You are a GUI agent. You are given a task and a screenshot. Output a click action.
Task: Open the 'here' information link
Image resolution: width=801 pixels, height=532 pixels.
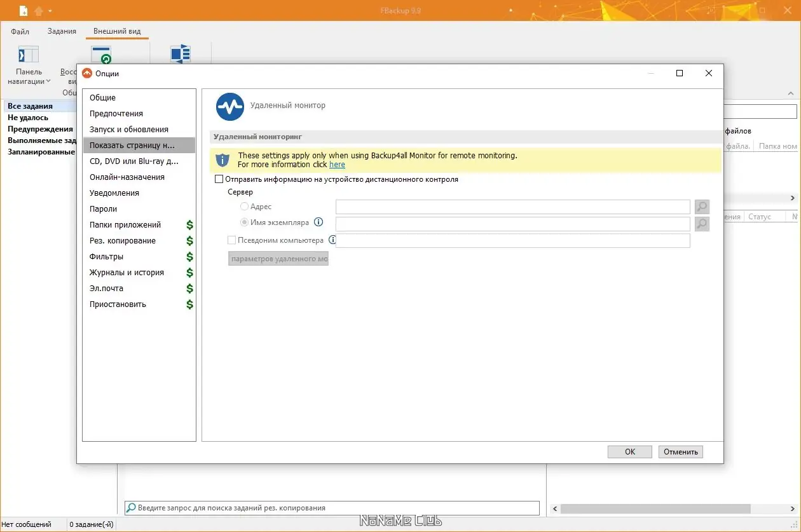click(337, 165)
